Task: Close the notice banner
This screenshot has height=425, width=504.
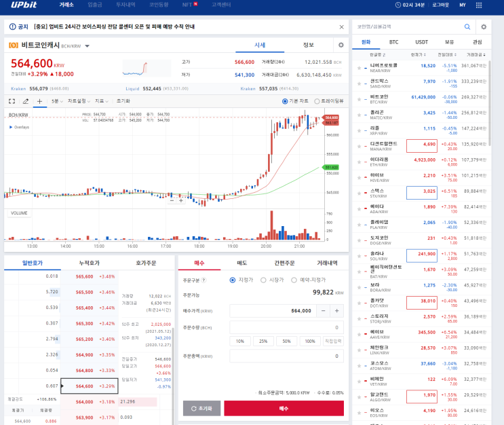Action: pos(341,27)
